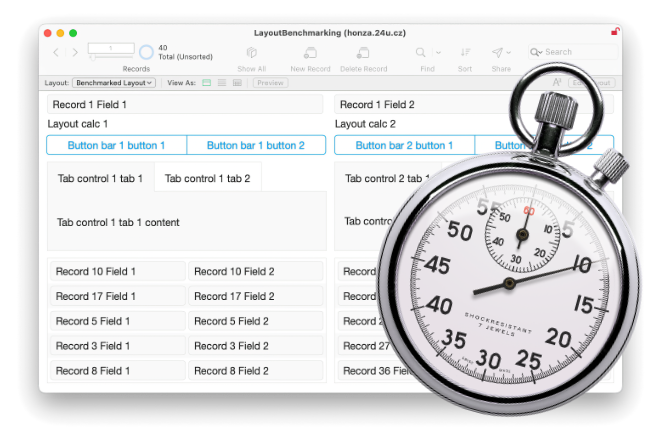Click the found set pie indicator

click(146, 52)
